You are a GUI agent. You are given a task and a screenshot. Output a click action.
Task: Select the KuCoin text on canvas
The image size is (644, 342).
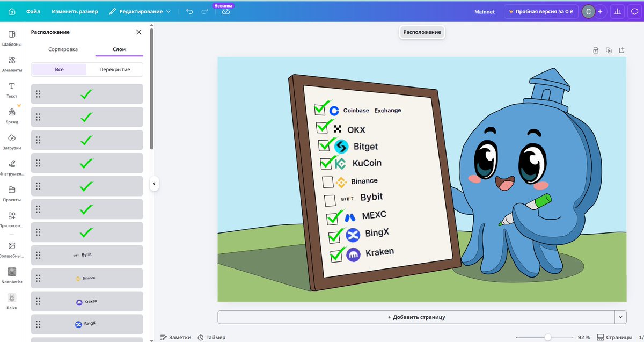tap(367, 163)
